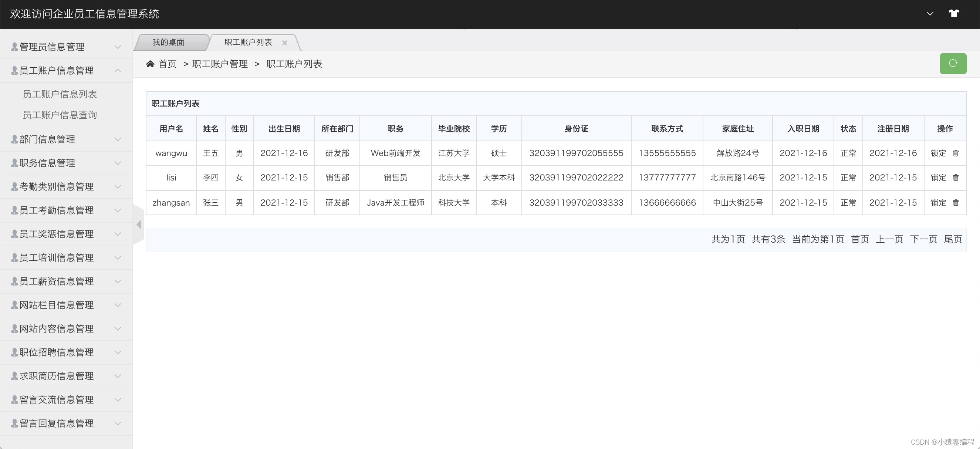
Task: Close the 职工账户列表 tab
Action: [284, 43]
